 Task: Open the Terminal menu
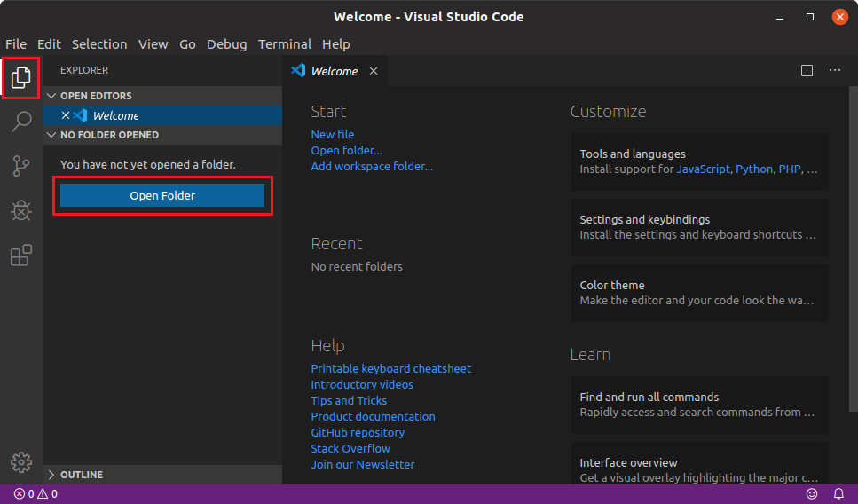coord(284,44)
